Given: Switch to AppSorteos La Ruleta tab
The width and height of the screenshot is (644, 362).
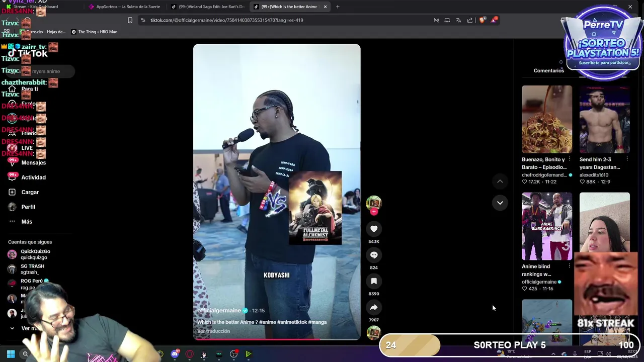Looking at the screenshot, I should coord(124,7).
